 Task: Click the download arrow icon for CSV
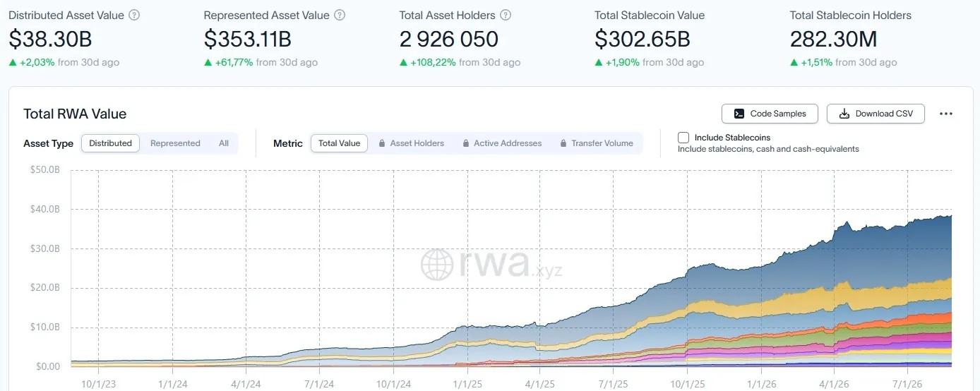844,114
